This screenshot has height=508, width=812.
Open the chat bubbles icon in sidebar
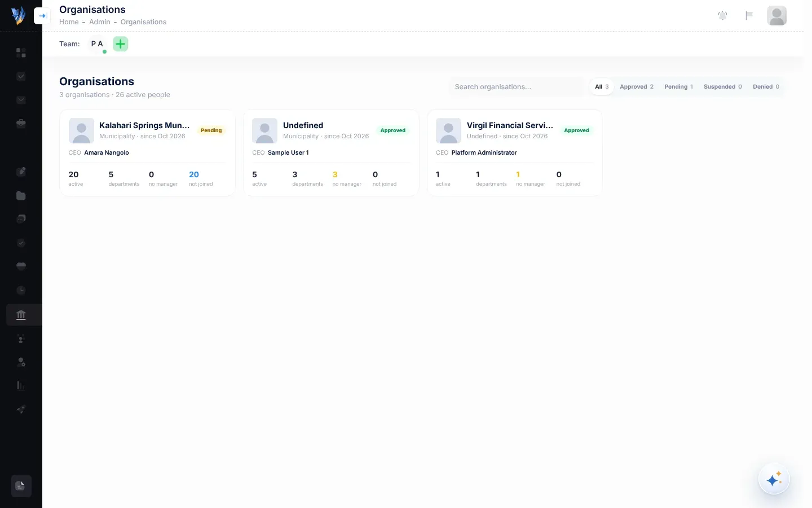point(21,219)
